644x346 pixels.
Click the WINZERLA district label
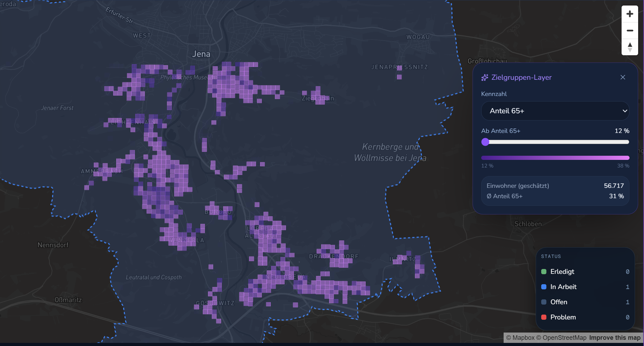pyautogui.click(x=187, y=240)
